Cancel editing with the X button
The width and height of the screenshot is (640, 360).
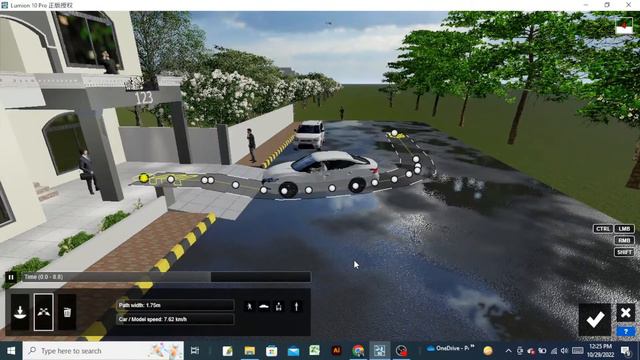(x=626, y=313)
